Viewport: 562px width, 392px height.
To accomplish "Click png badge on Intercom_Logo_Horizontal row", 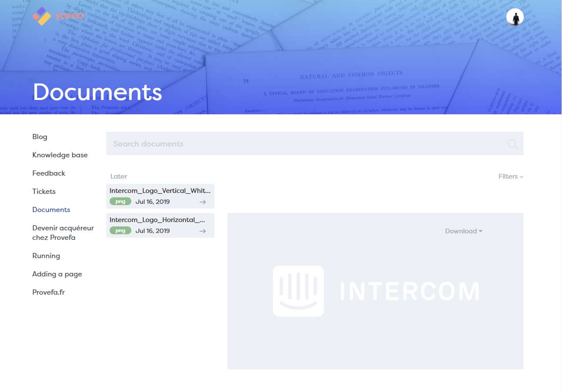I will pos(120,231).
